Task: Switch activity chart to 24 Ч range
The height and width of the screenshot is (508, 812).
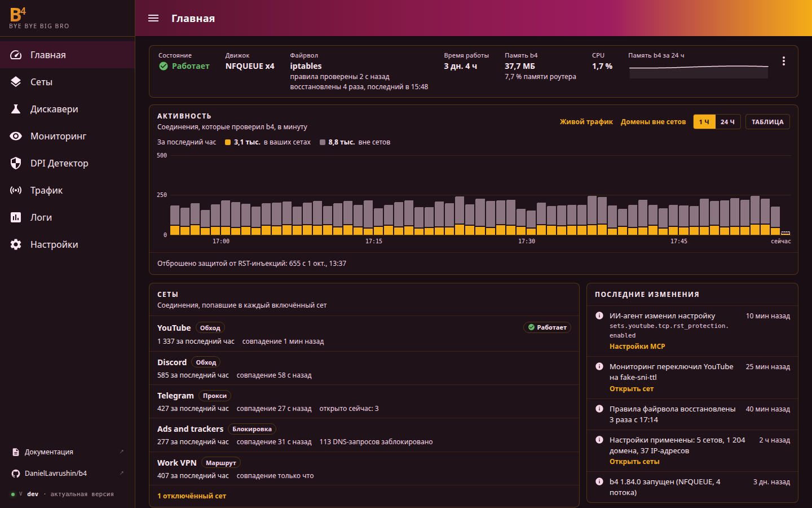Action: 727,122
